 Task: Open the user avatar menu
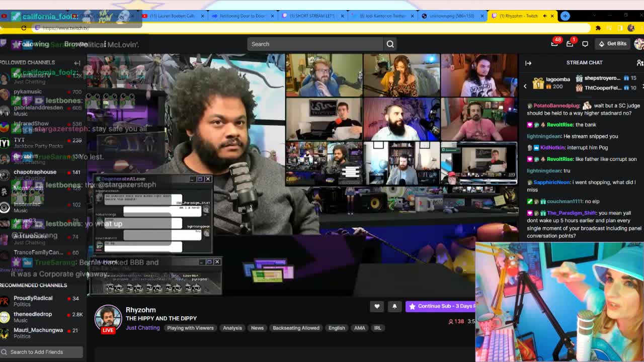coord(639,44)
